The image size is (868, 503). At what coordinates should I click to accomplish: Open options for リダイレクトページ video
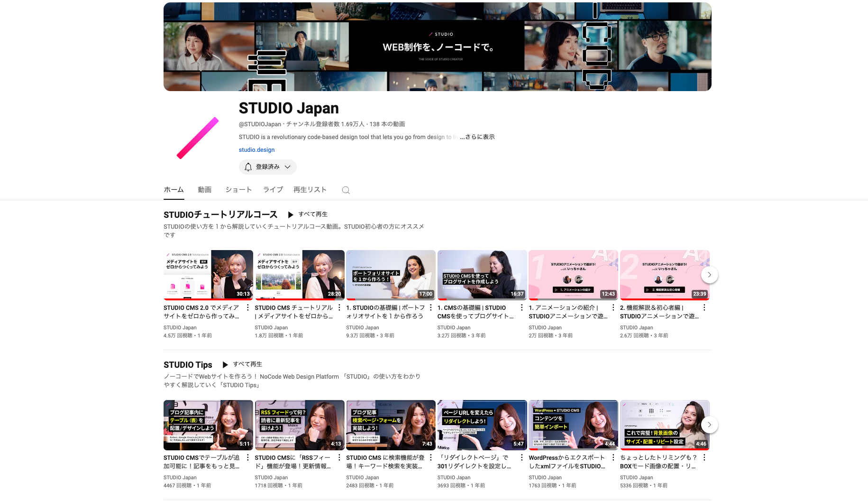click(521, 457)
